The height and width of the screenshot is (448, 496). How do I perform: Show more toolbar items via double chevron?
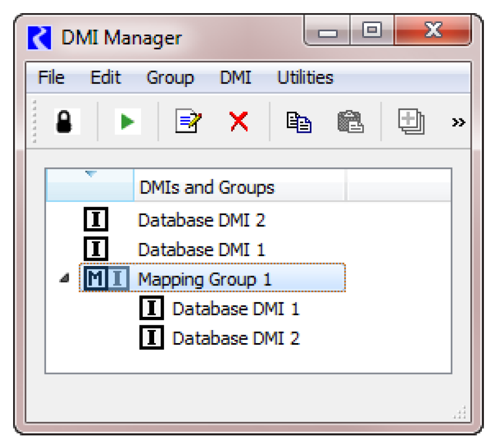click(x=458, y=122)
